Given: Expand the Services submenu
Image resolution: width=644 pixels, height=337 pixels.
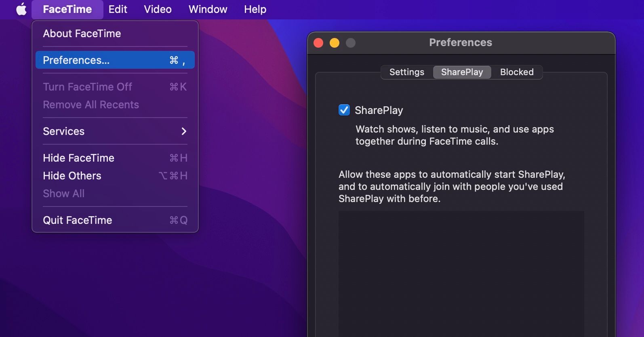Looking at the screenshot, I should 115,131.
